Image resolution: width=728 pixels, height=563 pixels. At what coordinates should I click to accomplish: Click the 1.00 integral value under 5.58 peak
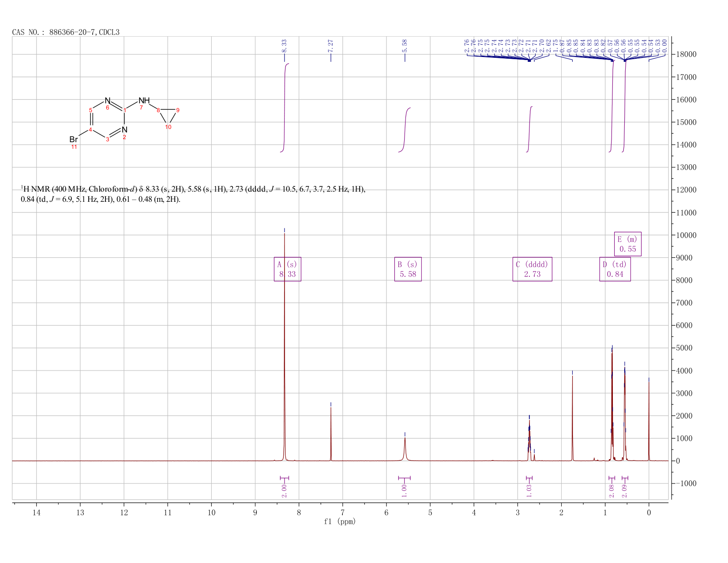[404, 491]
